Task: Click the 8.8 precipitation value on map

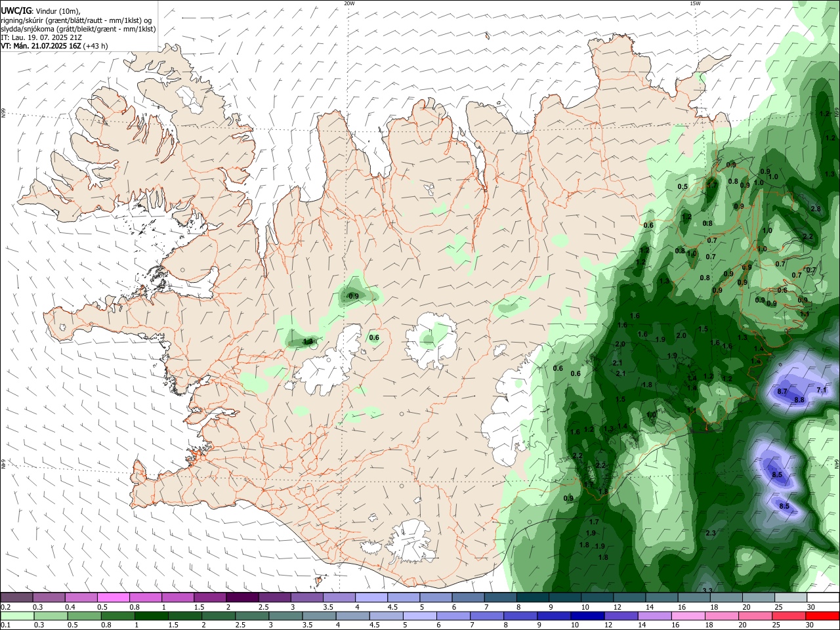Action: (x=799, y=400)
